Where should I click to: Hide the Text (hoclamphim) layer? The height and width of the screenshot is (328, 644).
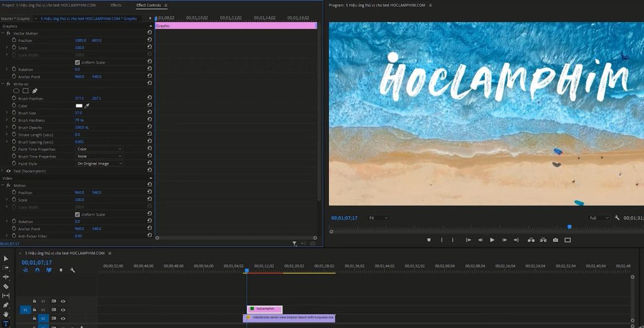coord(8,171)
